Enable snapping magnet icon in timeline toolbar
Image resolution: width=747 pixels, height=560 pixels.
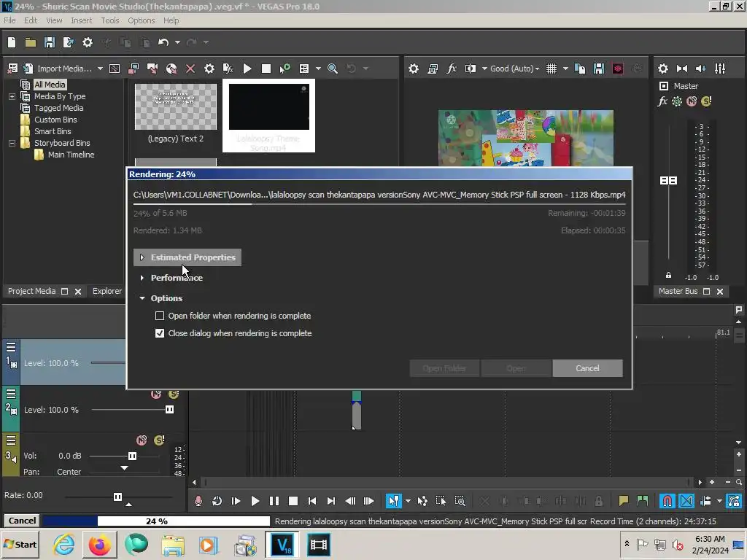(667, 501)
